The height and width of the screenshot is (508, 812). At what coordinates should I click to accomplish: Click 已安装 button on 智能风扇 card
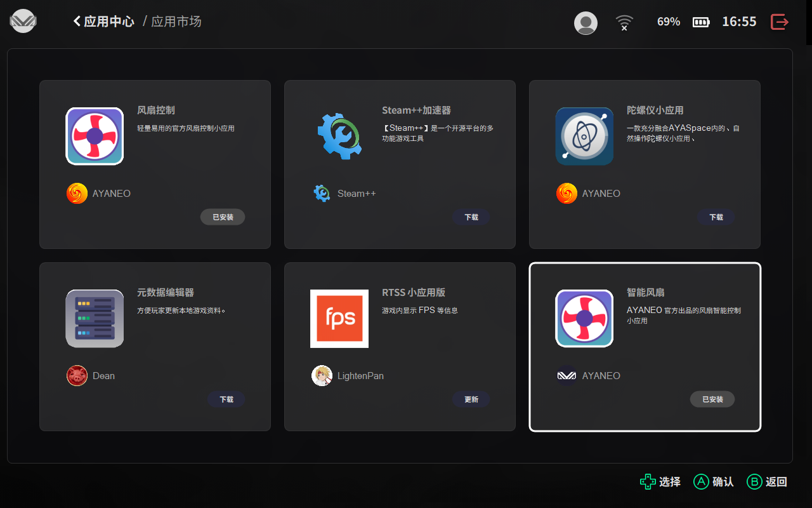point(712,399)
